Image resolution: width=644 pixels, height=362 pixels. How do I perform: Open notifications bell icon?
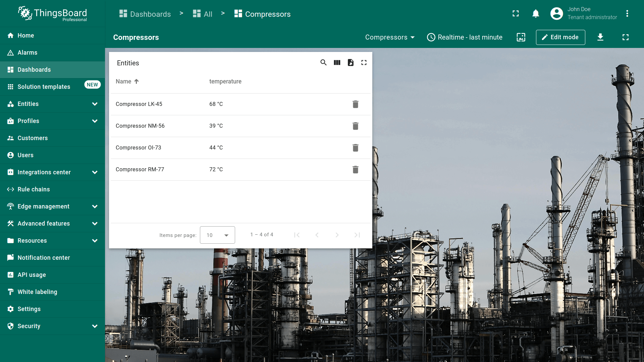click(536, 14)
